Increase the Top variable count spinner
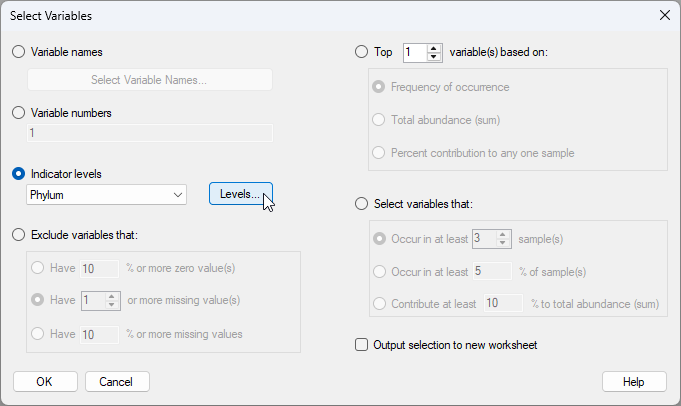The width and height of the screenshot is (681, 406). (434, 48)
